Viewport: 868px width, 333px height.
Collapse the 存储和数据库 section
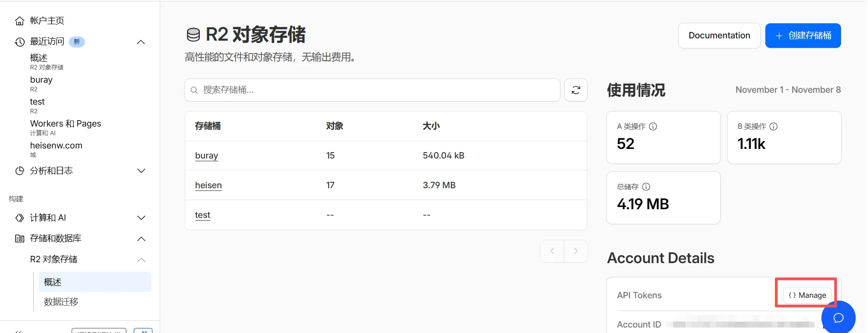point(141,239)
